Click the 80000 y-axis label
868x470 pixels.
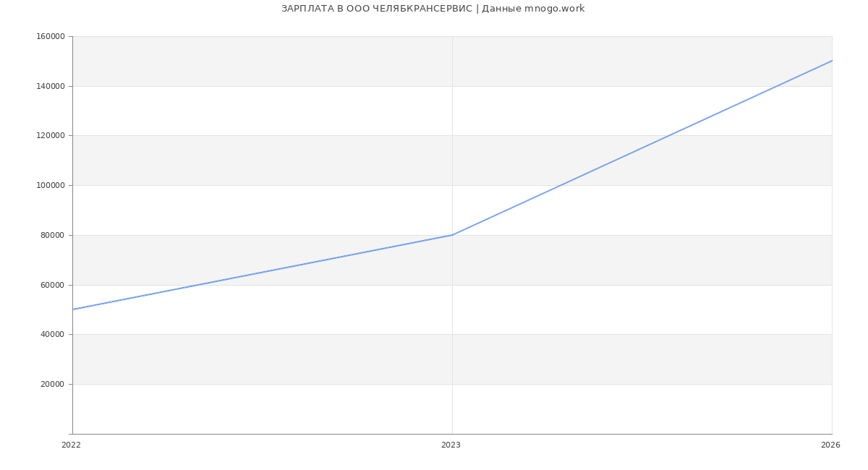tap(53, 235)
